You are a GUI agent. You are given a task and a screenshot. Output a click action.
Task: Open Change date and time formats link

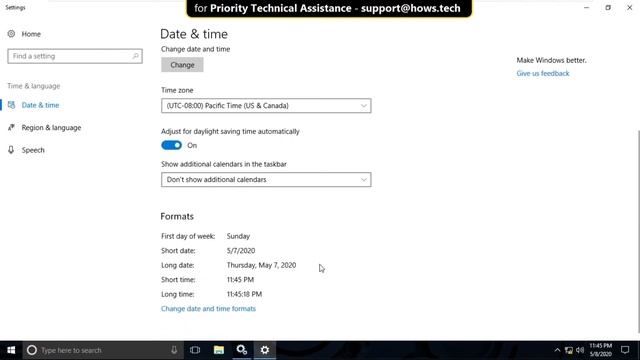click(x=208, y=309)
